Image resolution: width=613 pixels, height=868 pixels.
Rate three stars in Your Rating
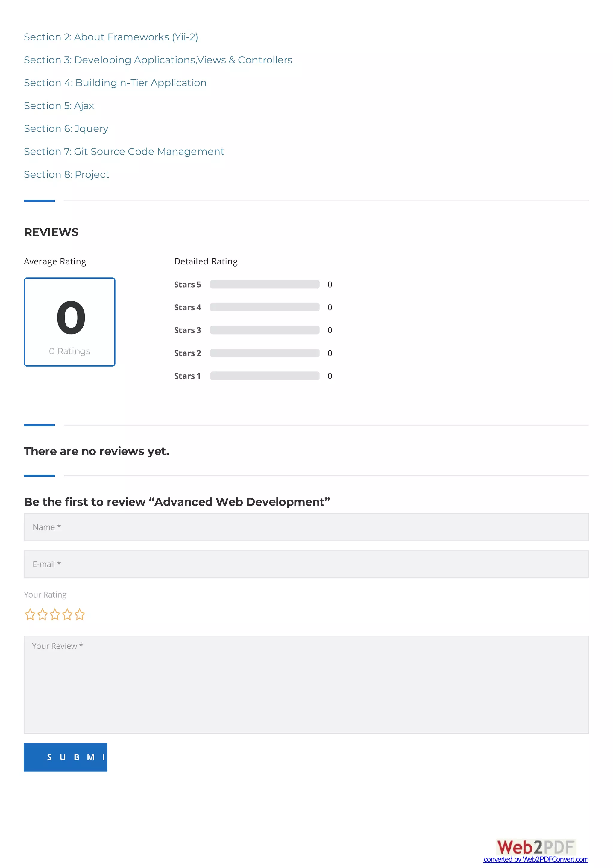pos(55,614)
